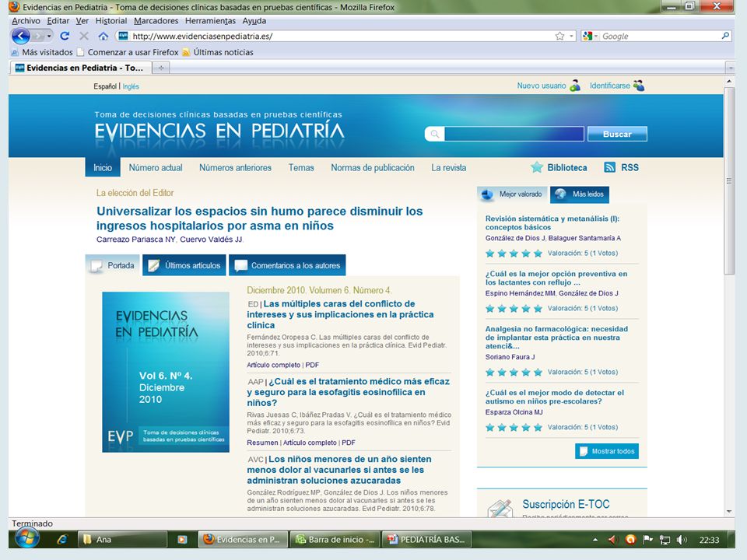747x560 pixels.
Task: Go back with the Firefox back arrow
Action: pos(20,36)
